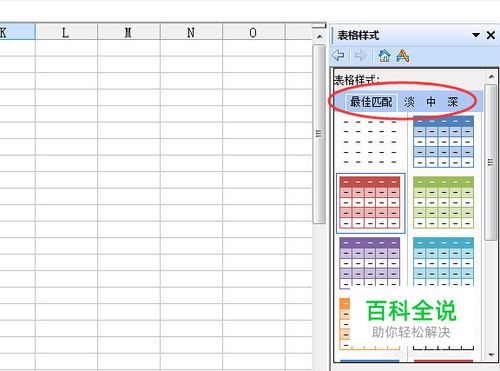Click the spreadsheet vertical scrollbar up arrow
This screenshot has height=371, width=500.
pos(320,36)
